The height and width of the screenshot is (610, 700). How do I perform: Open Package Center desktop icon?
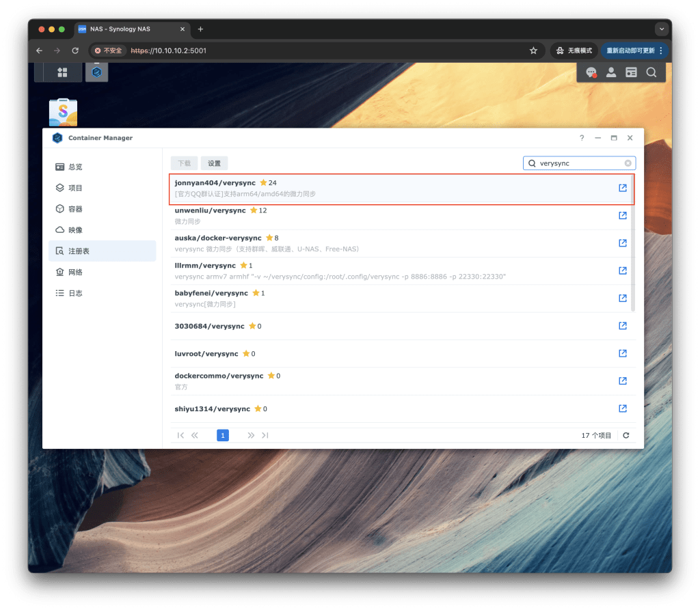point(63,112)
